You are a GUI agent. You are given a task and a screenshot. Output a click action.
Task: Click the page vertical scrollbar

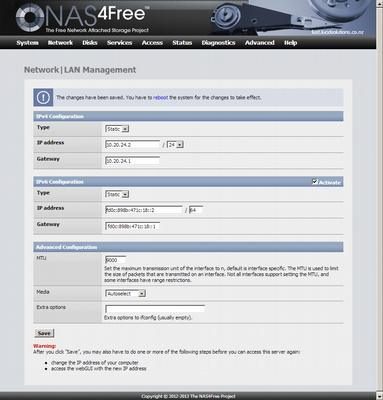click(x=380, y=200)
